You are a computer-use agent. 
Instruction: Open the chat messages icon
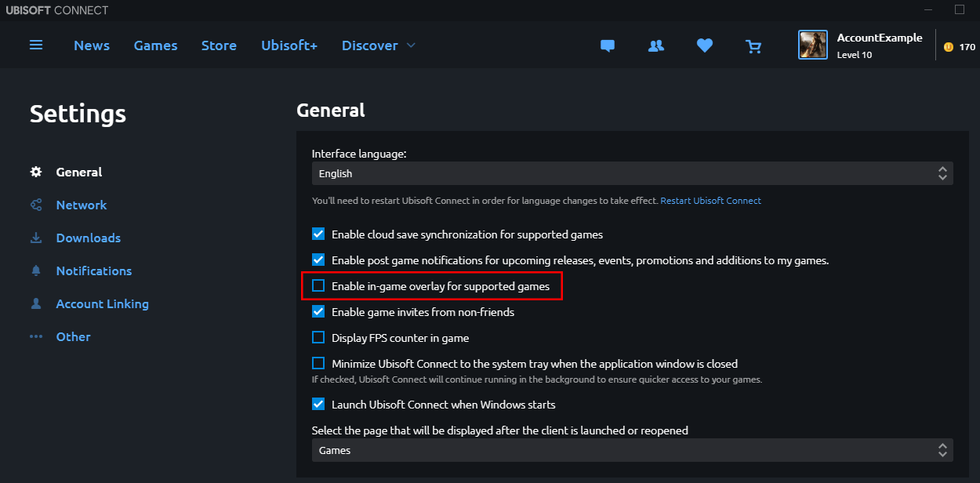click(x=607, y=46)
